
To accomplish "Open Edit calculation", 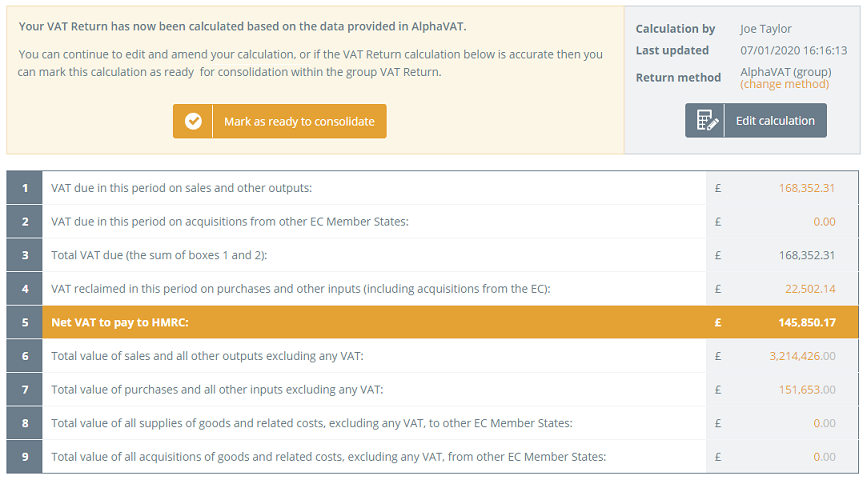I will click(756, 121).
